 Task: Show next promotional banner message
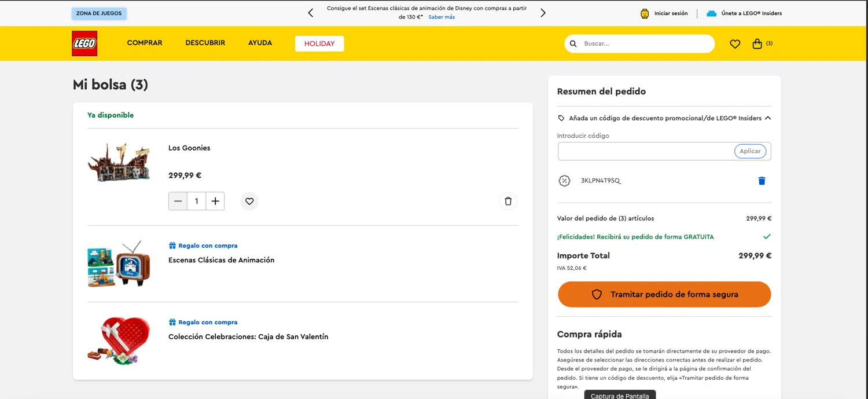[x=543, y=13]
